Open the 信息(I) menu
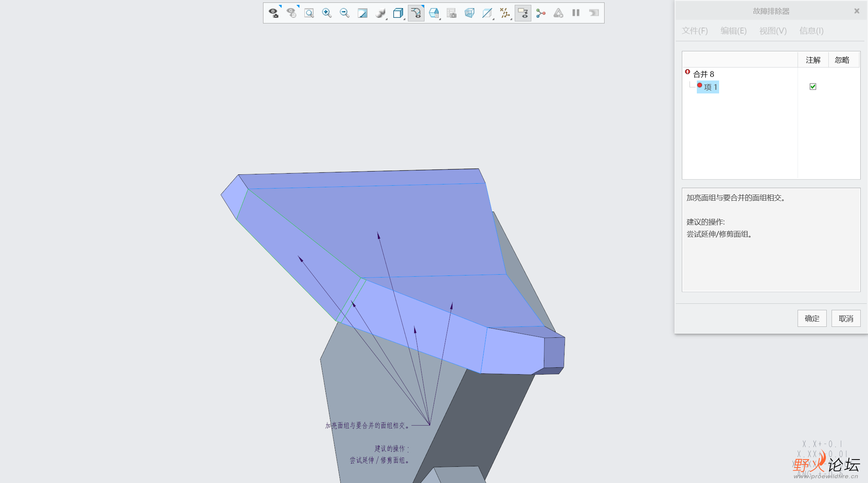 (x=811, y=31)
